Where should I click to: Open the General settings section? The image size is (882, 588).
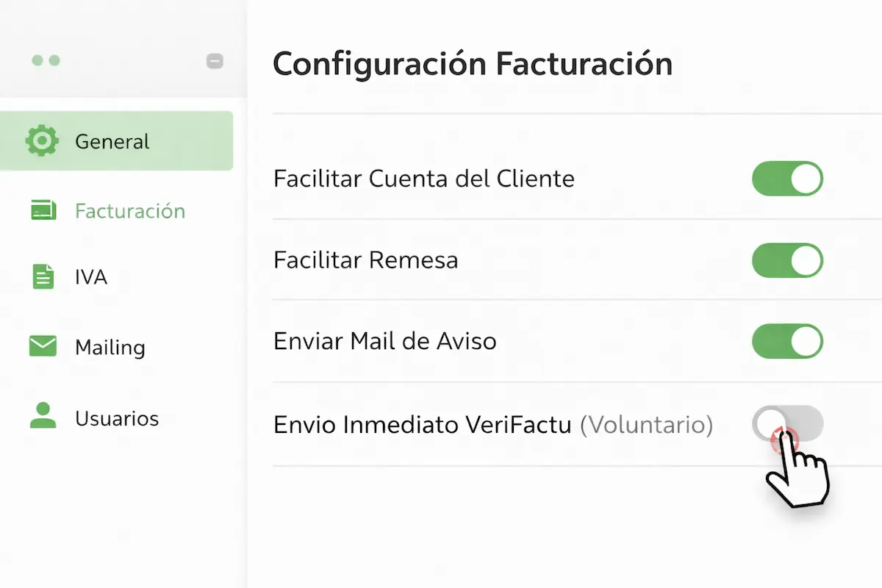[x=111, y=140]
